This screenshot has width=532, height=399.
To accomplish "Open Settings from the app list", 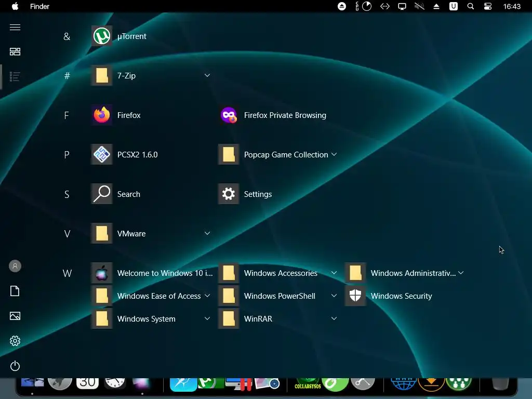I will click(x=245, y=194).
